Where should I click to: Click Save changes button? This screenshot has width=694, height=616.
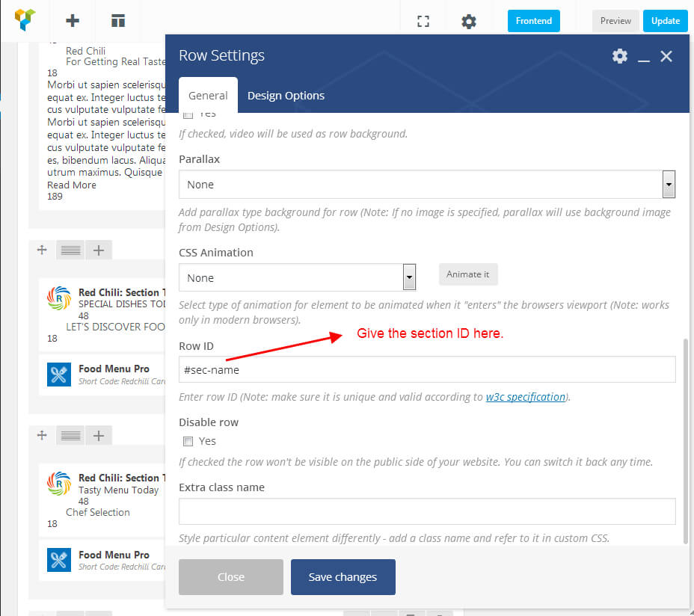click(x=343, y=577)
